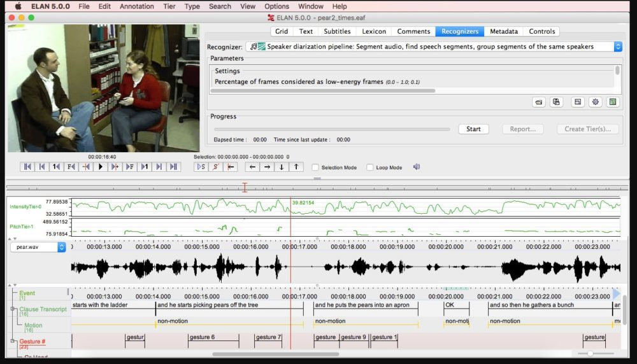Click the volume speaker icon
The image size is (637, 364).
(417, 167)
